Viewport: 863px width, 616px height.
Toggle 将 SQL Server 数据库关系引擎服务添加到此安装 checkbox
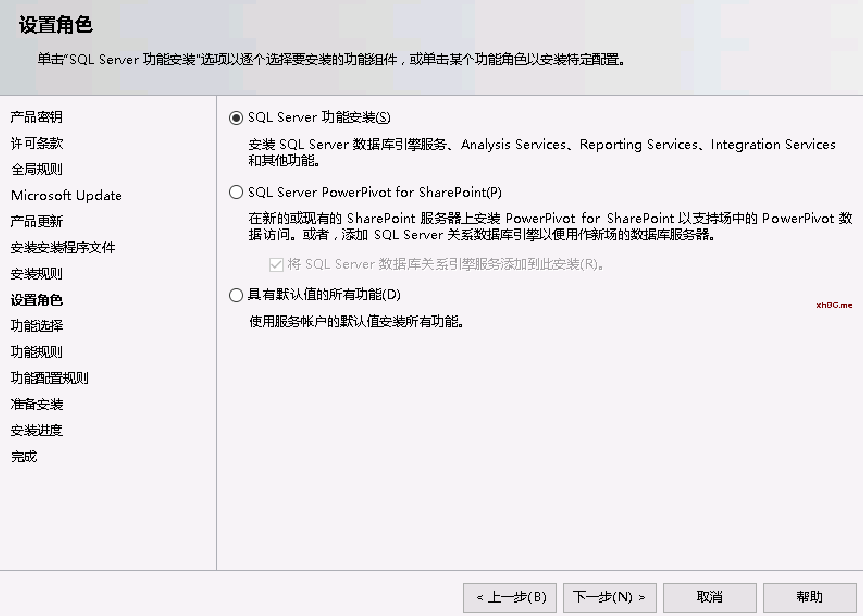pyautogui.click(x=276, y=264)
